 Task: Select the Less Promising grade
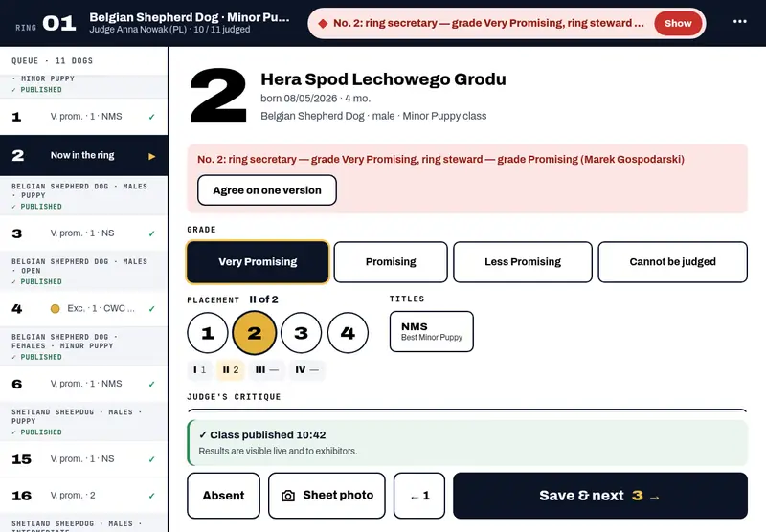[523, 262]
